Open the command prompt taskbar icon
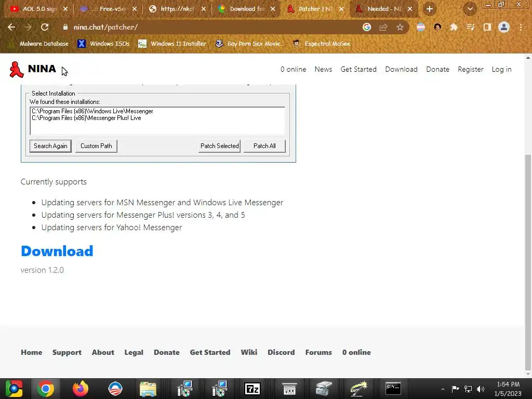532x399 pixels. pos(393,389)
